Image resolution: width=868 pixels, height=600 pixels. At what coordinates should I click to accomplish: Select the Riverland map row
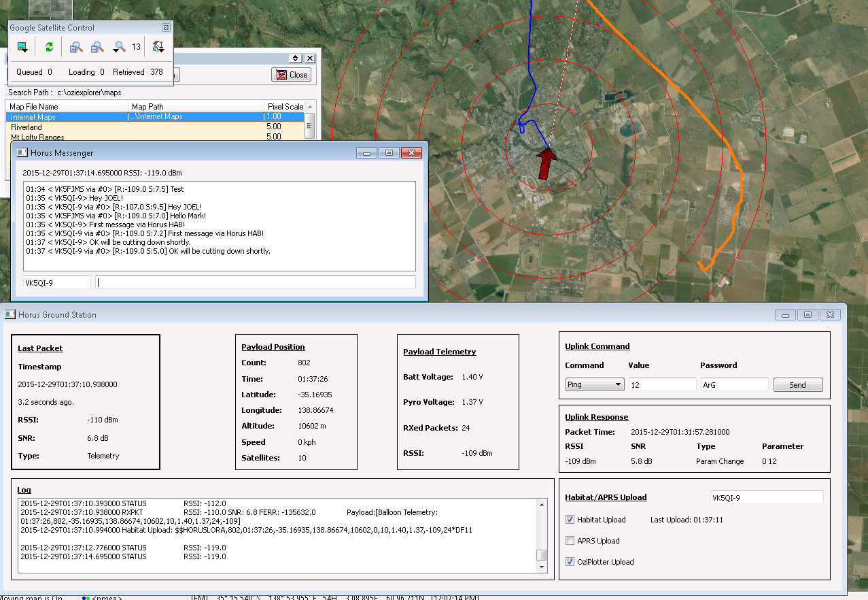tap(156, 127)
